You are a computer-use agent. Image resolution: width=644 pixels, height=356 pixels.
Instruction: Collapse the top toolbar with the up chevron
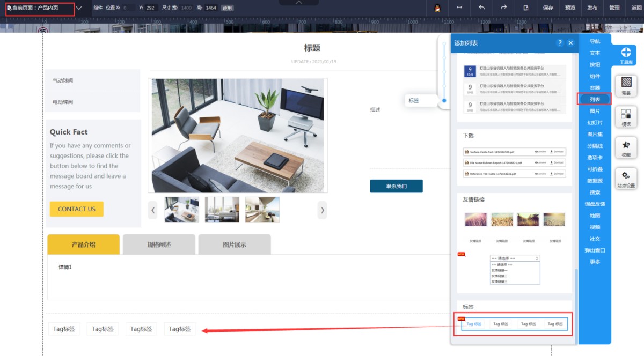[x=299, y=3]
